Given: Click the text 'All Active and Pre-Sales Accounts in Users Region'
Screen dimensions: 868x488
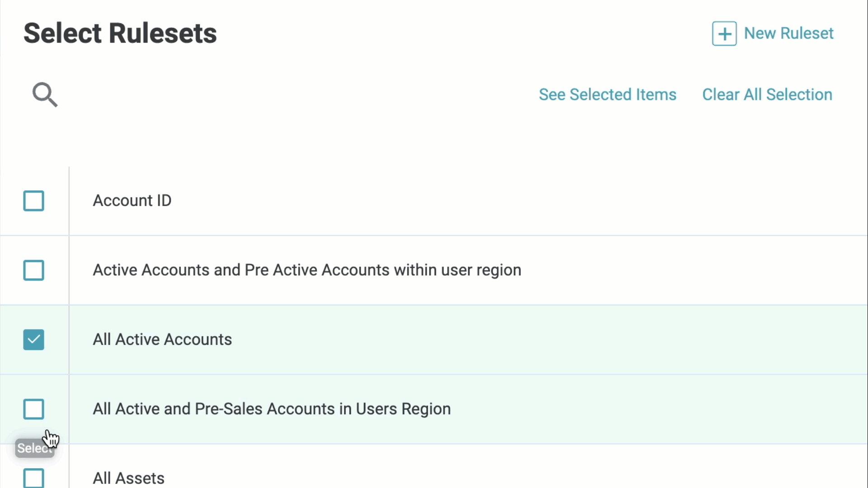Looking at the screenshot, I should (272, 409).
